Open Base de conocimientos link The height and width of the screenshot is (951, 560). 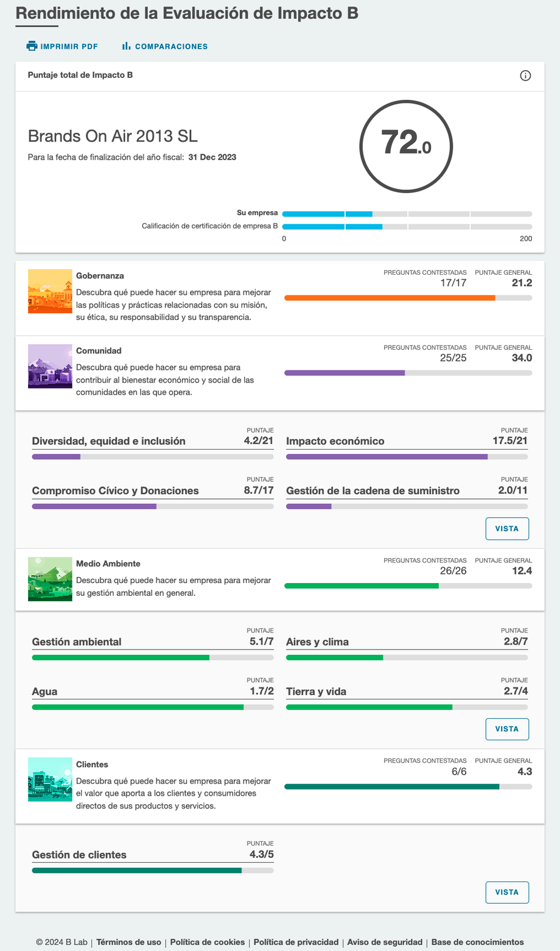click(477, 942)
